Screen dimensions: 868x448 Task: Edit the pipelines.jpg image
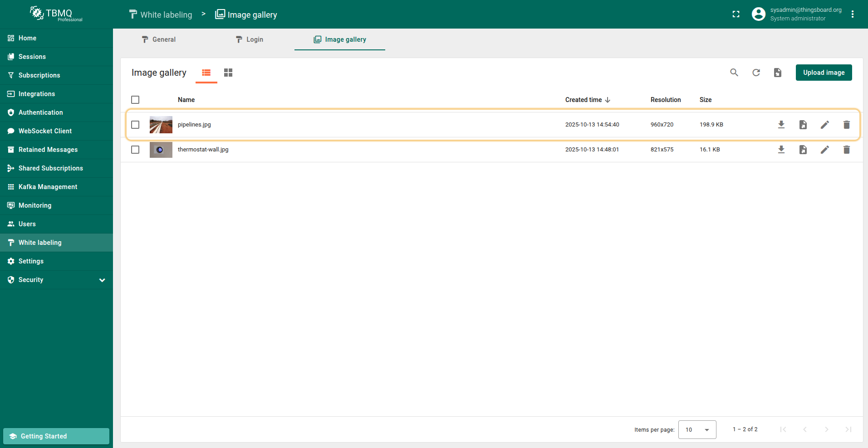824,125
